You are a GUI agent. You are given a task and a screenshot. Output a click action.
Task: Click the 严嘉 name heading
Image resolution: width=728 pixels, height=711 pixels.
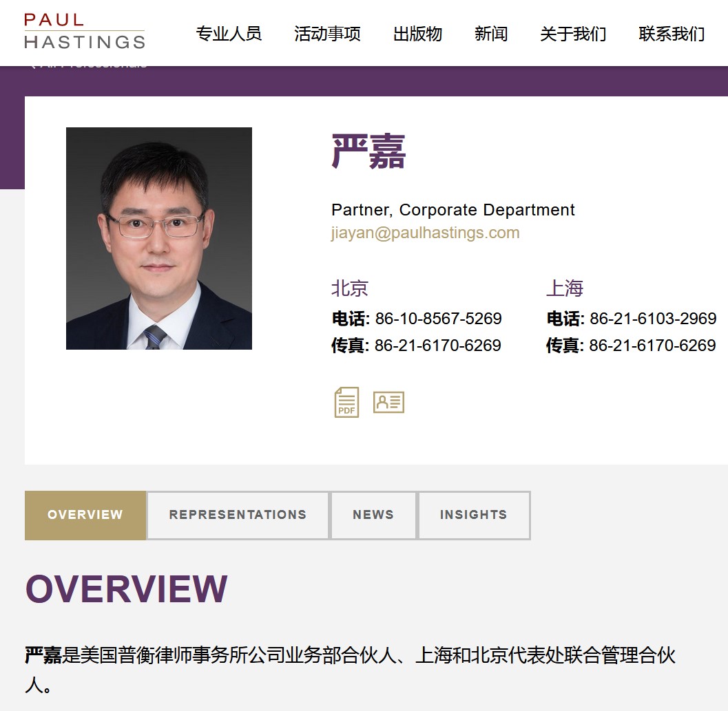pyautogui.click(x=368, y=151)
